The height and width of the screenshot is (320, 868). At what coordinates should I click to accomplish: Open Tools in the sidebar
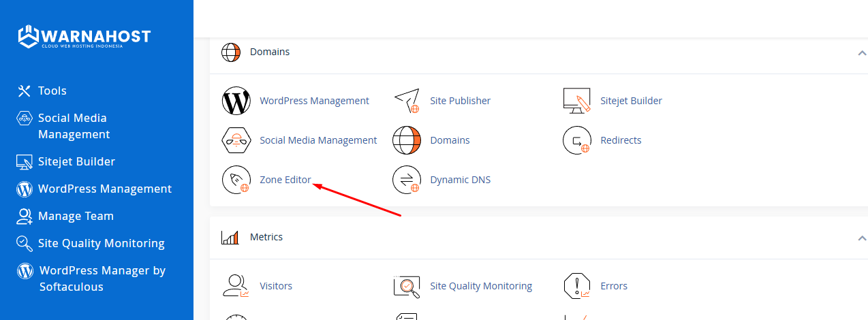[52, 91]
